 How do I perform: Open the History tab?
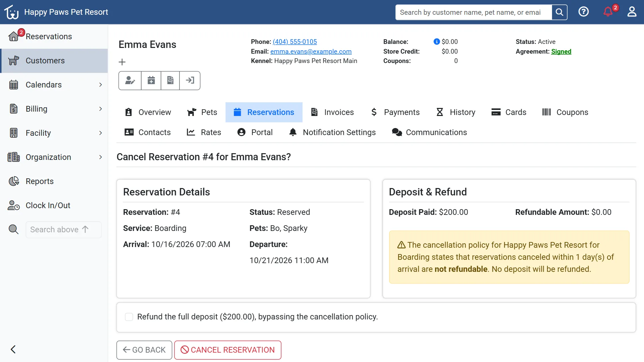(455, 112)
